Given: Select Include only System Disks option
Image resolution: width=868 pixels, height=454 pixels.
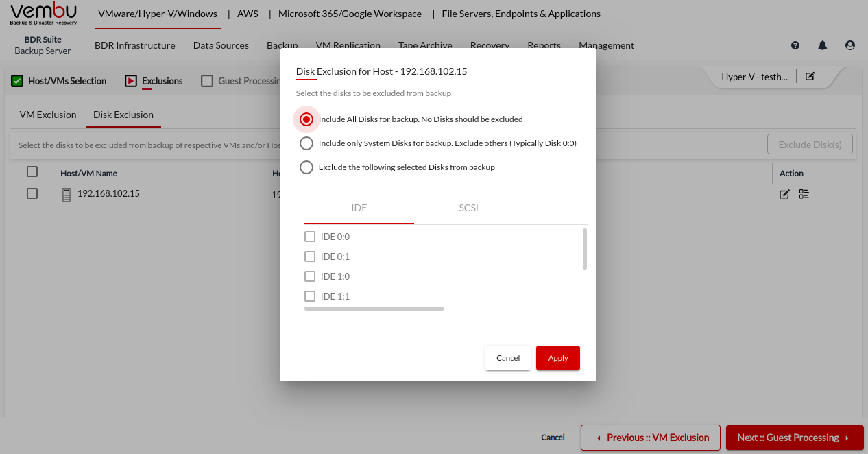Looking at the screenshot, I should [306, 143].
